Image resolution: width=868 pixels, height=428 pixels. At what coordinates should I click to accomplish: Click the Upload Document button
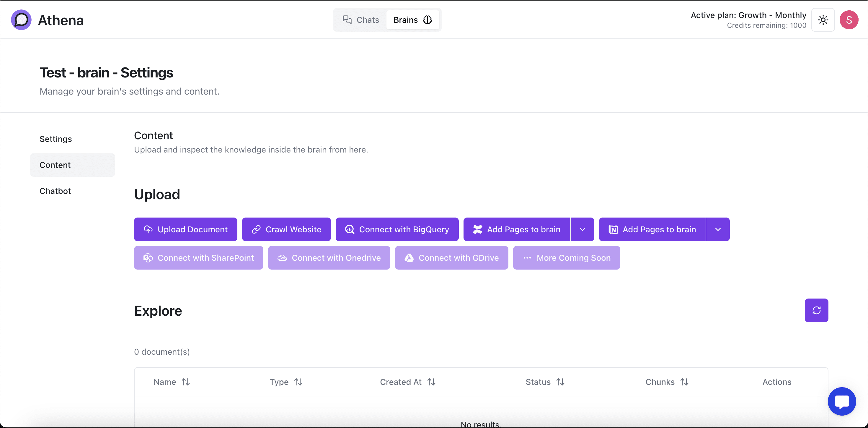click(x=185, y=229)
